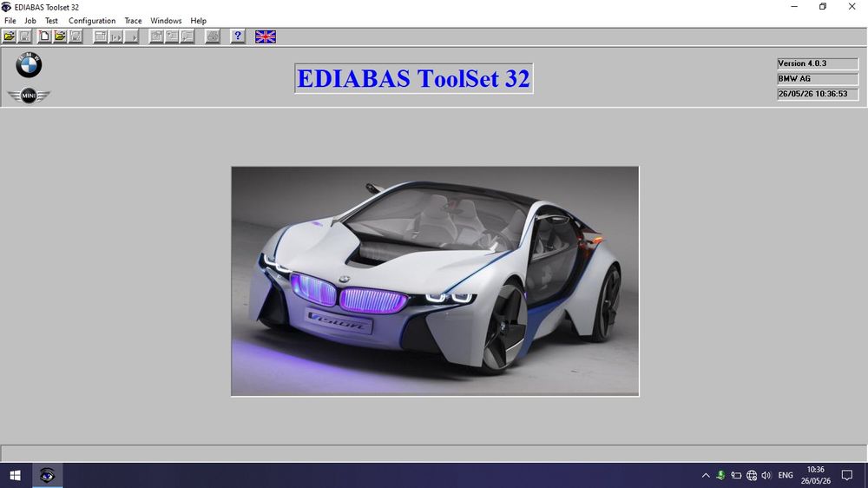
Task: Open the Windows notification center
Action: coord(847,475)
